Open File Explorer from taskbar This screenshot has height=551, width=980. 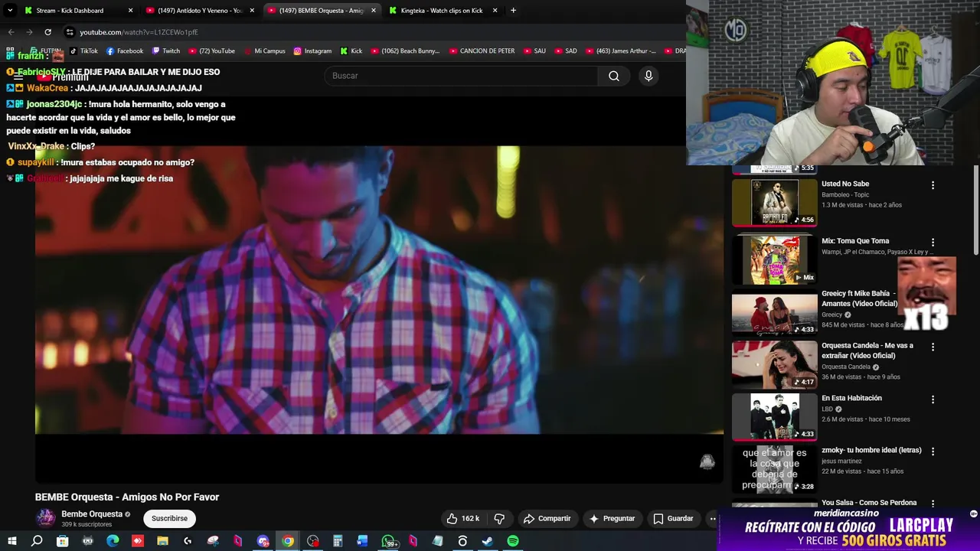(x=162, y=541)
